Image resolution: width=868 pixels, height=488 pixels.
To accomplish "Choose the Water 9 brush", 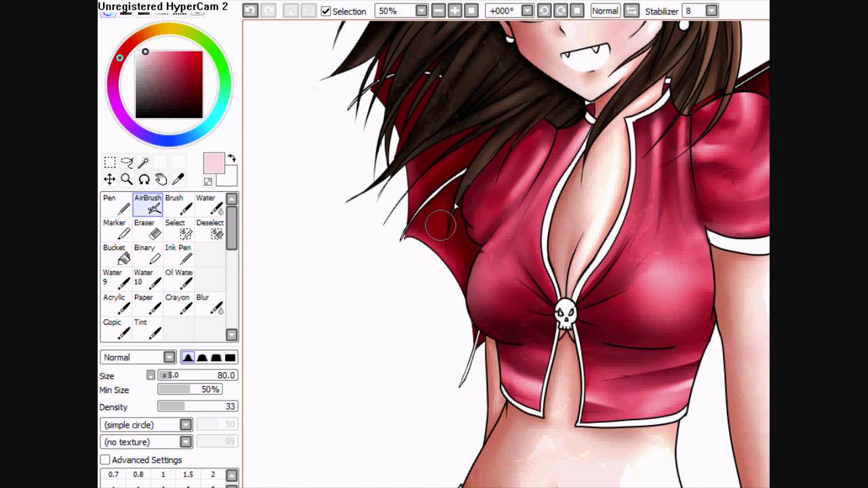I will point(117,279).
